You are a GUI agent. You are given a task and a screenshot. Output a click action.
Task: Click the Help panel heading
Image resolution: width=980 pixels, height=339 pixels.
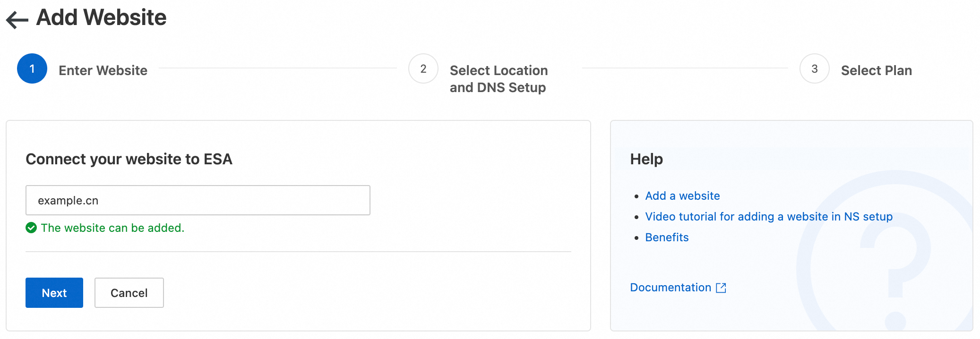pos(646,159)
